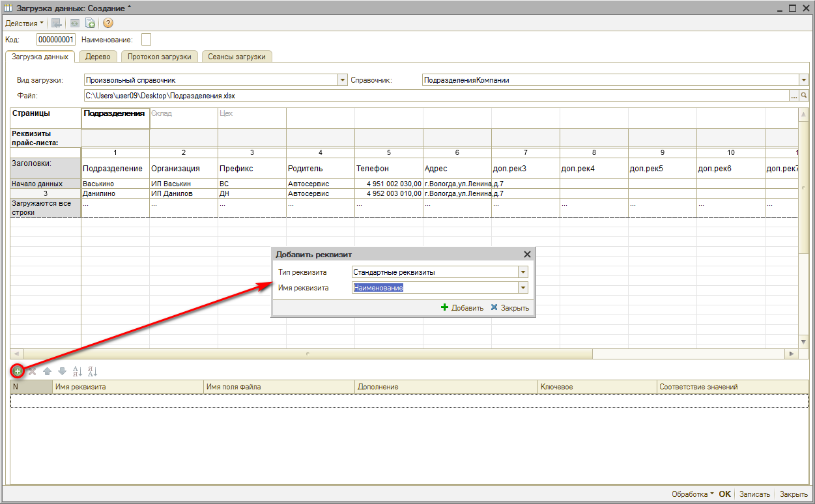Open file search with the magnifier icon
Screen dimensions: 815x504
[x=804, y=96]
